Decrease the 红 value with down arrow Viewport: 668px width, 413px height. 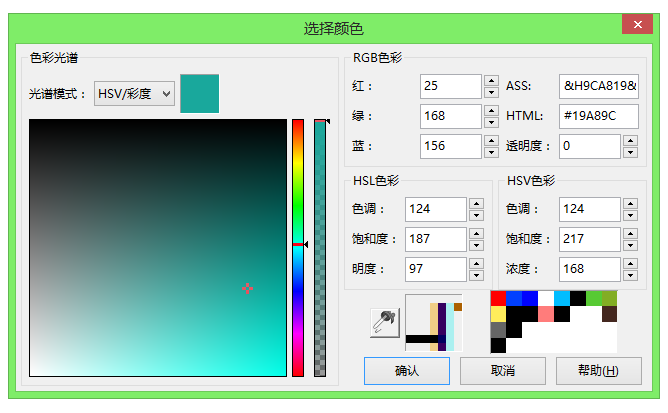pos(491,92)
